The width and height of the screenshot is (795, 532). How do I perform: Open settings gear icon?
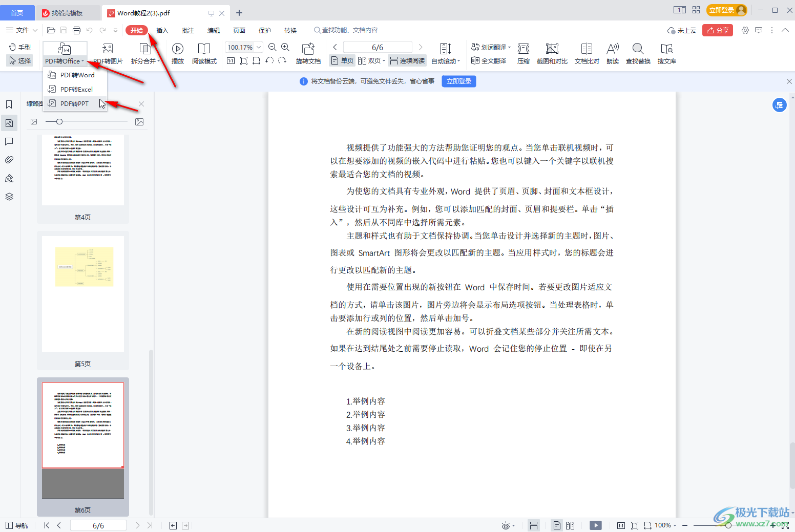tap(745, 30)
